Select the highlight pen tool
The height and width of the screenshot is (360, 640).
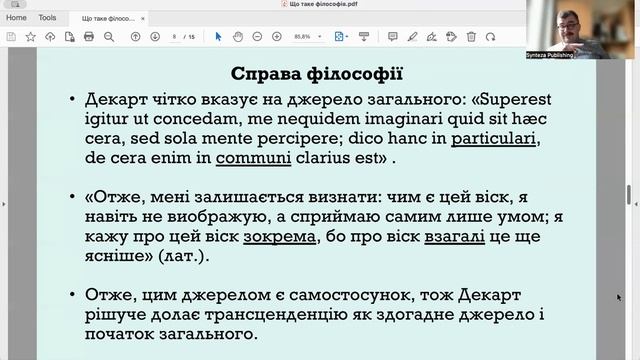coord(412,37)
